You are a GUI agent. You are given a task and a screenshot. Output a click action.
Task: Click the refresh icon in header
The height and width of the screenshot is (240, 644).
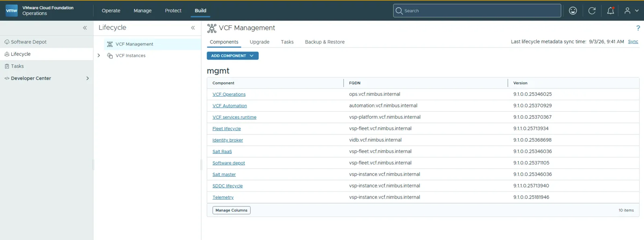coord(592,11)
